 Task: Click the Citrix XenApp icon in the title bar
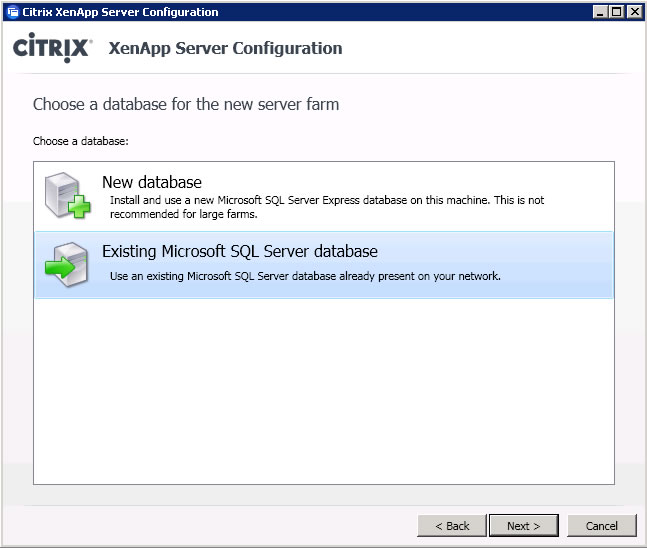click(x=13, y=12)
